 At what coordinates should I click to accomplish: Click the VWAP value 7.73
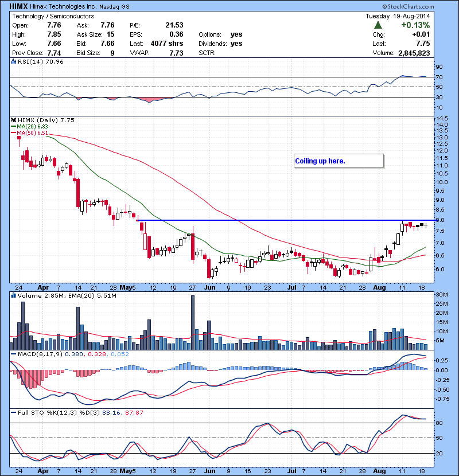(176, 53)
